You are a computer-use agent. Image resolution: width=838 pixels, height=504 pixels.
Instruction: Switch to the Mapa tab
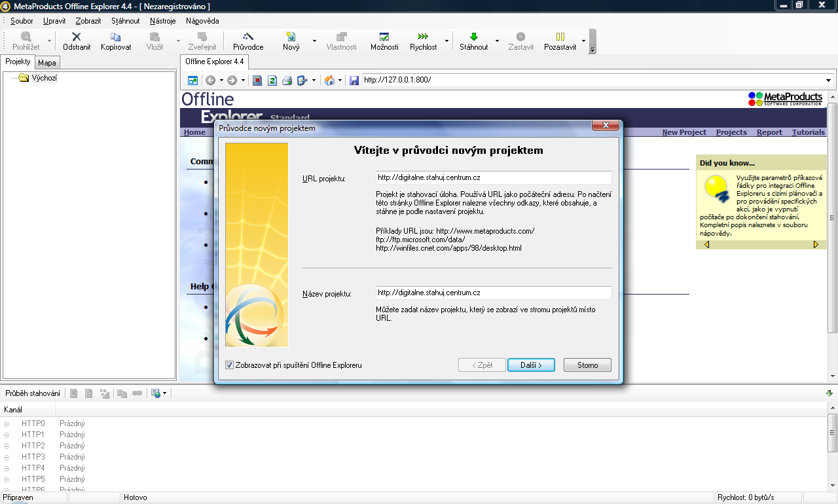46,63
